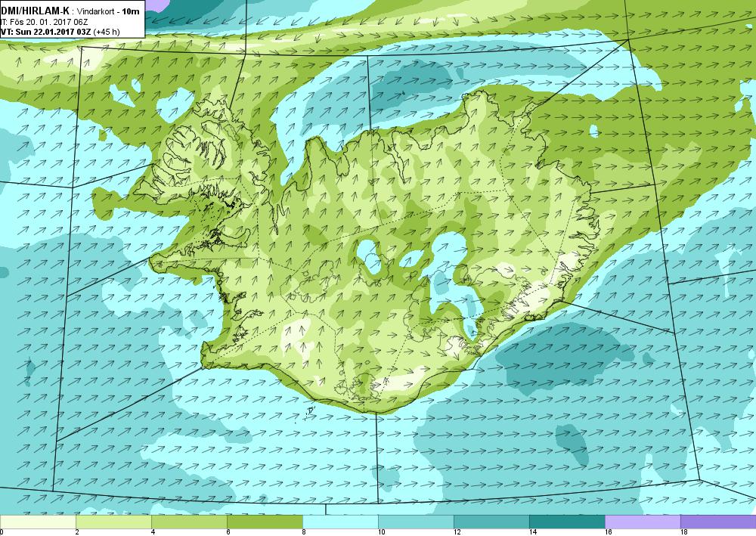Click the legend value '4'
Screen dimensions: 756x536
[x=153, y=532]
